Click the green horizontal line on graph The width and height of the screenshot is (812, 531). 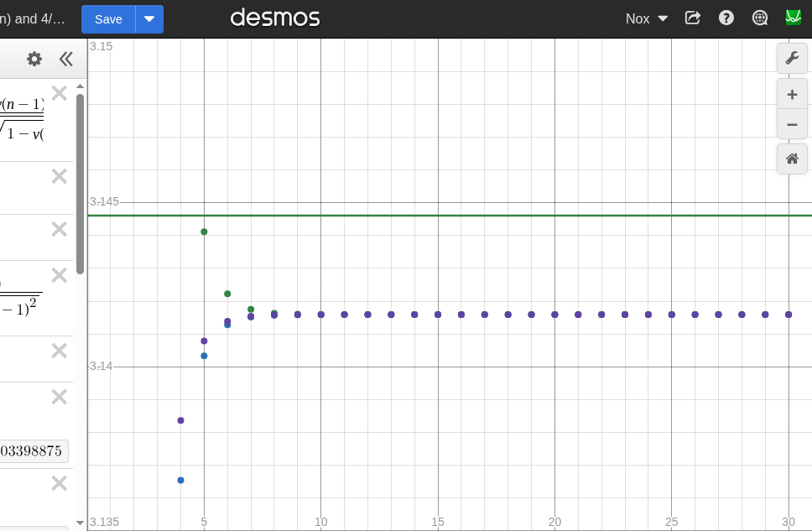click(x=450, y=215)
